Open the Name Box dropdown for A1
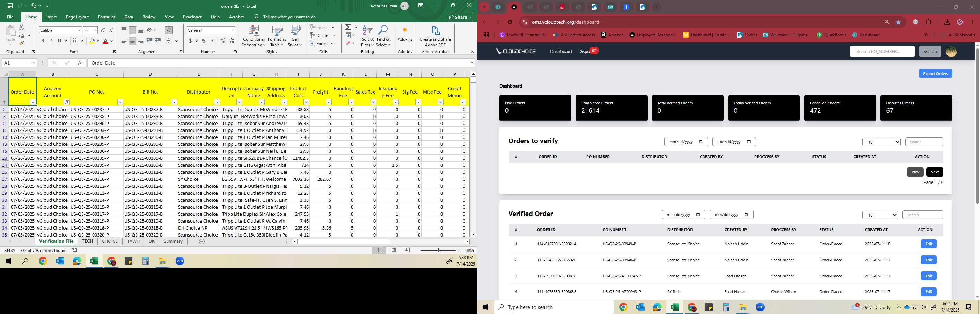 (34, 63)
